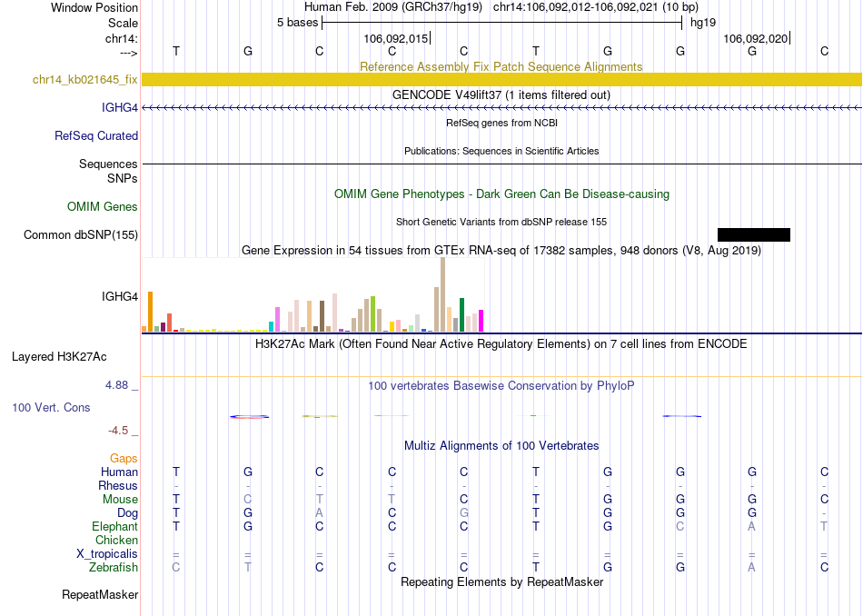This screenshot has height=616, width=863.
Task: Click the Common dbSNP(155) label
Action: pyautogui.click(x=81, y=234)
